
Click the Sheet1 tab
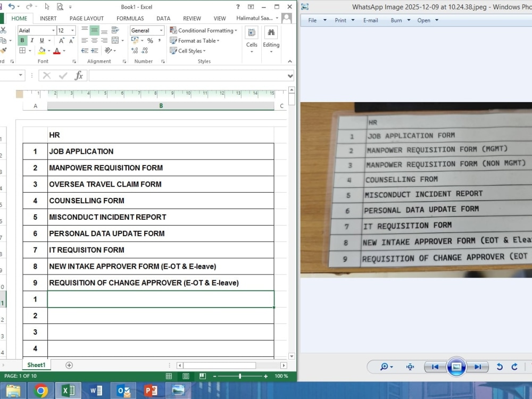pos(36,365)
